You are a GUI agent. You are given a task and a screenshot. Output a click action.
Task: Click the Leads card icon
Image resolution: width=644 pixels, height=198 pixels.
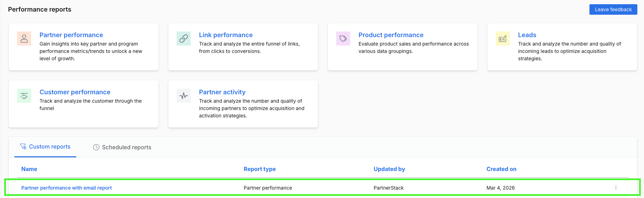click(503, 39)
